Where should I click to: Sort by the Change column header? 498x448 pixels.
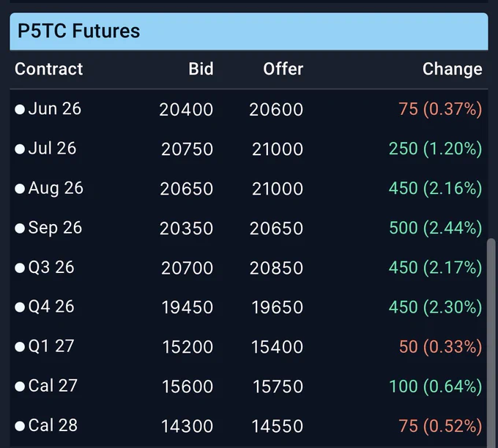pyautogui.click(x=453, y=69)
